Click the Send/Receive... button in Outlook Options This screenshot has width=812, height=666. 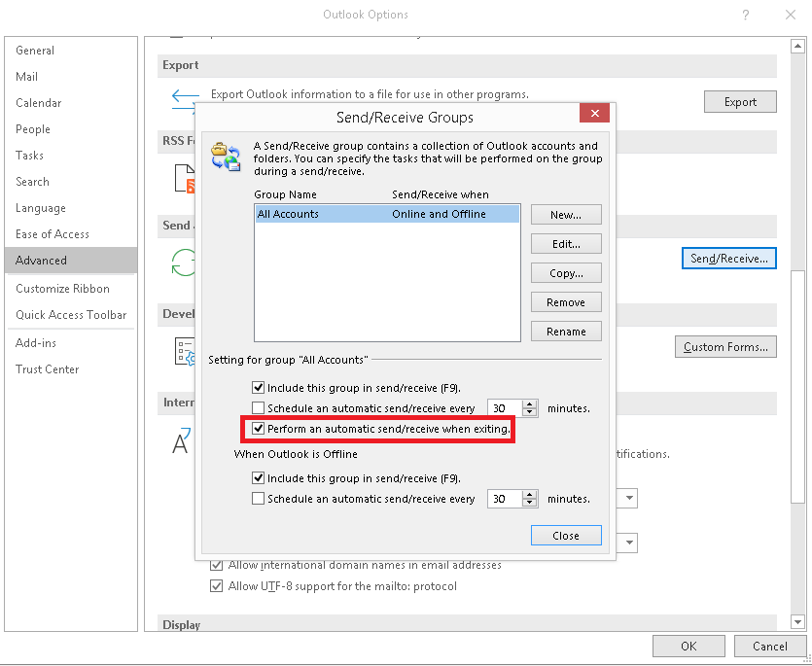(728, 259)
